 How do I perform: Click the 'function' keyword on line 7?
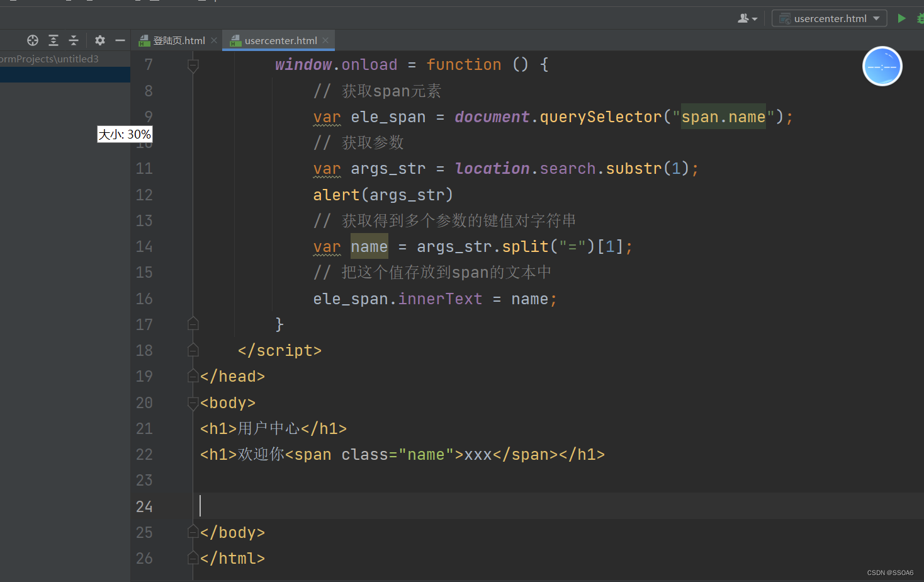pyautogui.click(x=464, y=65)
